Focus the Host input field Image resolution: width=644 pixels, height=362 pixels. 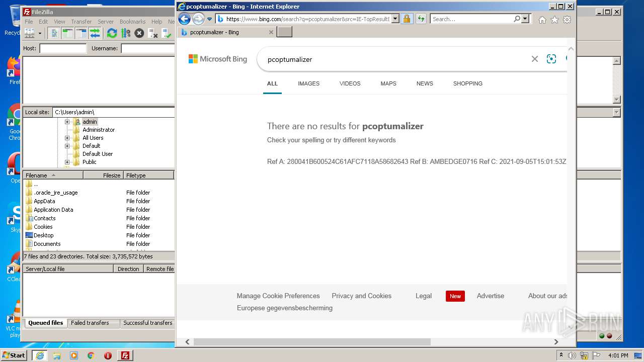point(63,48)
